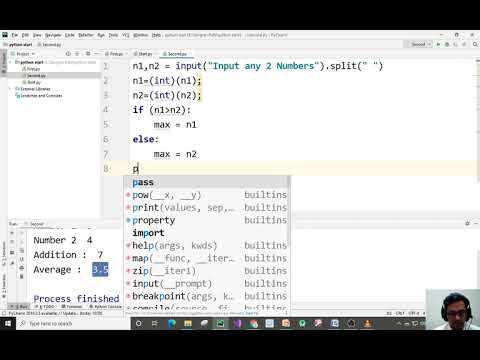Click line 1 of code with input call
This screenshot has width=480, height=360.
[x=258, y=66]
